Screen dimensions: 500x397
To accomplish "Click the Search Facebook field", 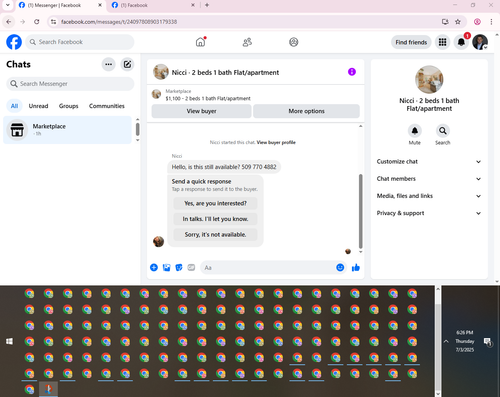I will pos(80,42).
